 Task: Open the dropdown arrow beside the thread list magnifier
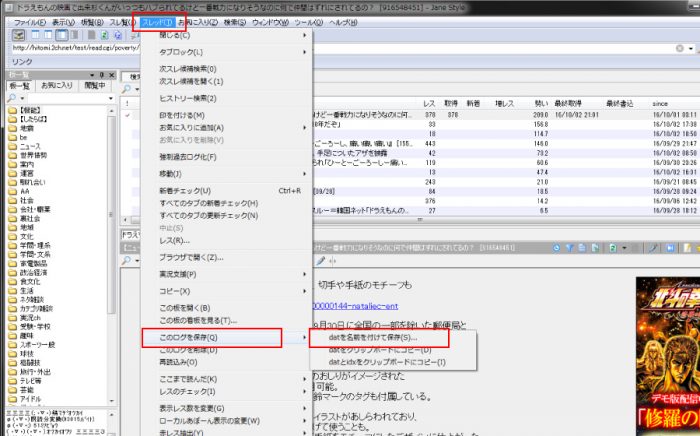[x=137, y=89]
